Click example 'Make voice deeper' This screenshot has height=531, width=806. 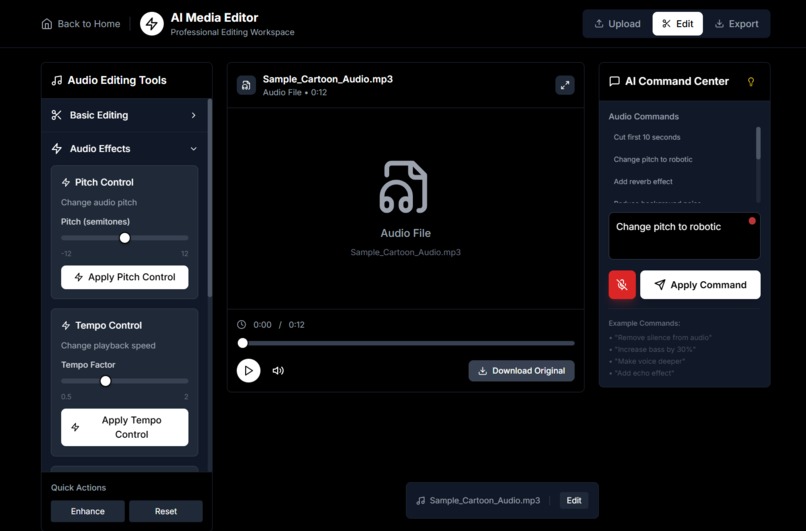point(649,361)
